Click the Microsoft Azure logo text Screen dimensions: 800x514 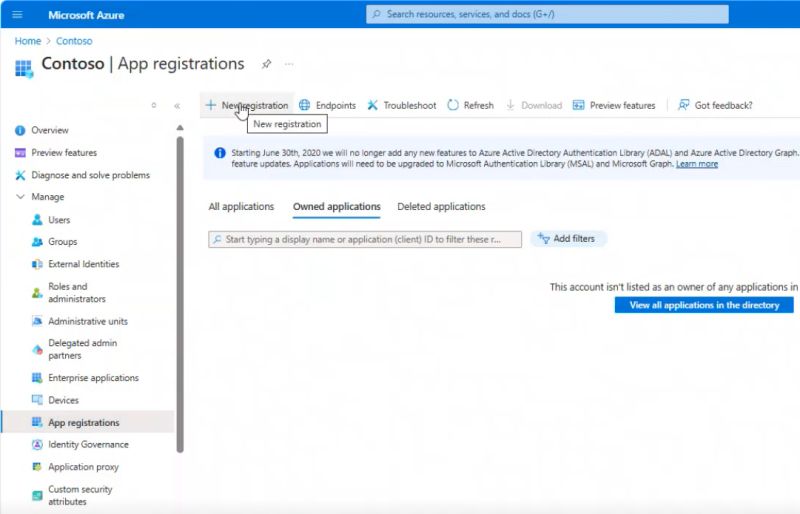86,15
